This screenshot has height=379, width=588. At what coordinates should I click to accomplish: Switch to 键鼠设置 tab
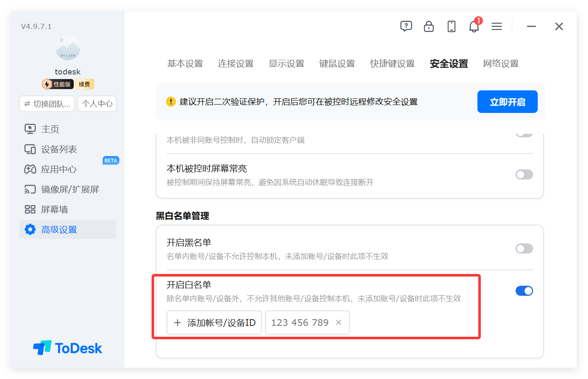(337, 64)
